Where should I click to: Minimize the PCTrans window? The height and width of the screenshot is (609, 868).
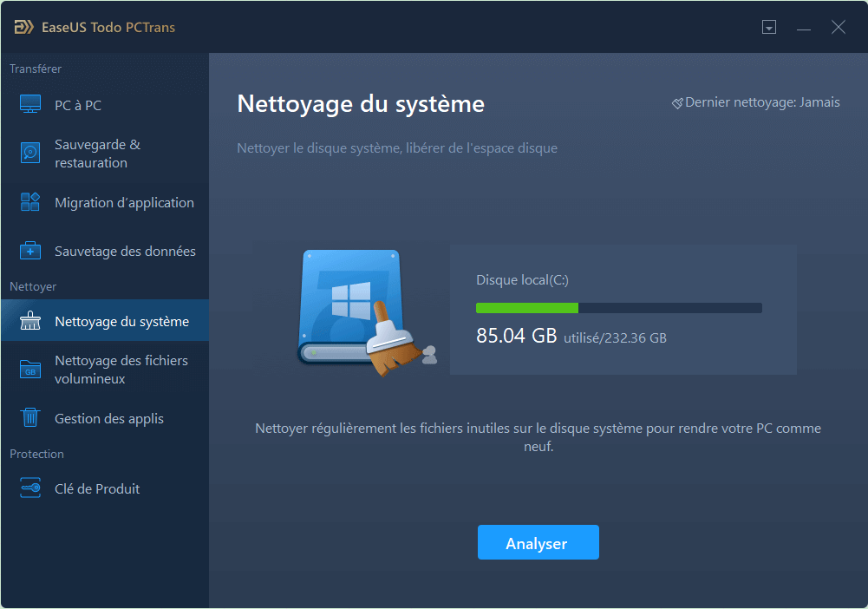[x=803, y=28]
